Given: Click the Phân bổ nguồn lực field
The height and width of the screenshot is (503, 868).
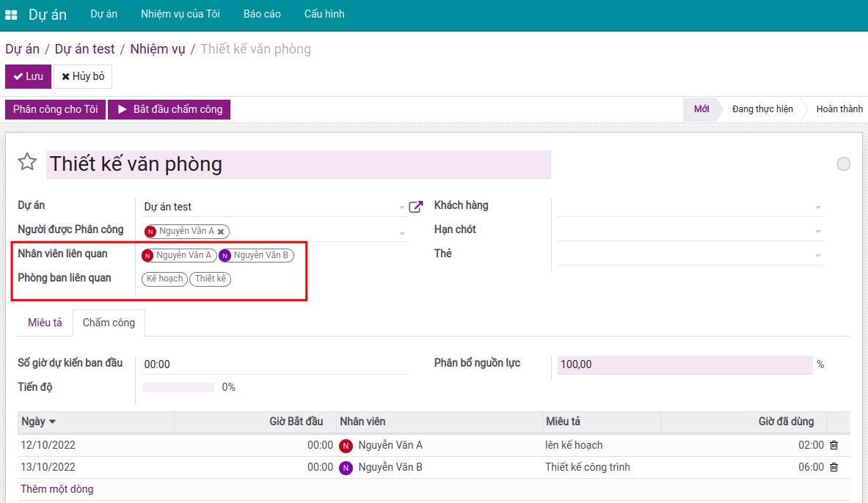Looking at the screenshot, I should (684, 364).
